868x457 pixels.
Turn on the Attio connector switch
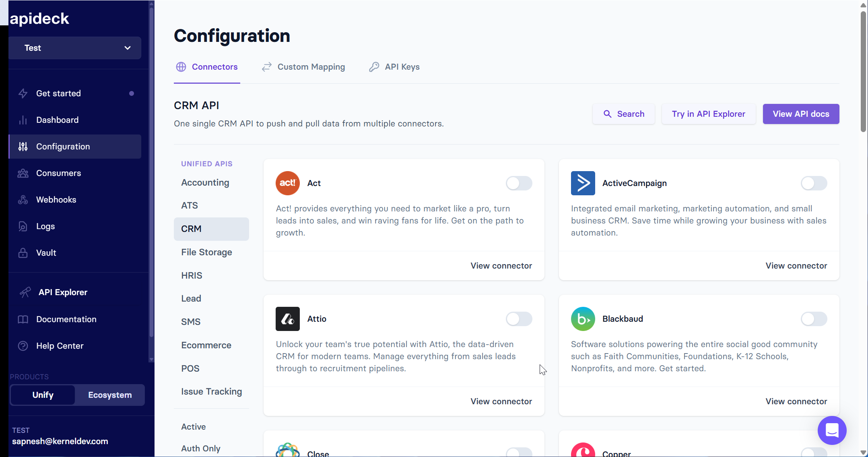[x=519, y=319]
